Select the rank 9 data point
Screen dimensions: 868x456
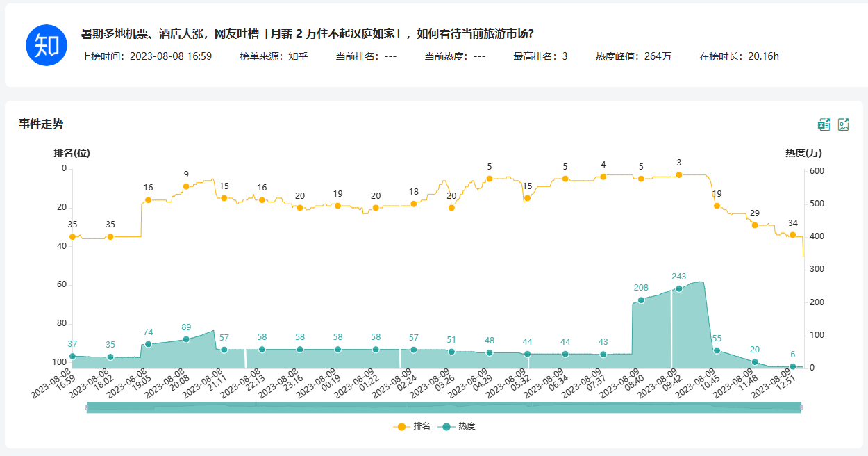[186, 186]
